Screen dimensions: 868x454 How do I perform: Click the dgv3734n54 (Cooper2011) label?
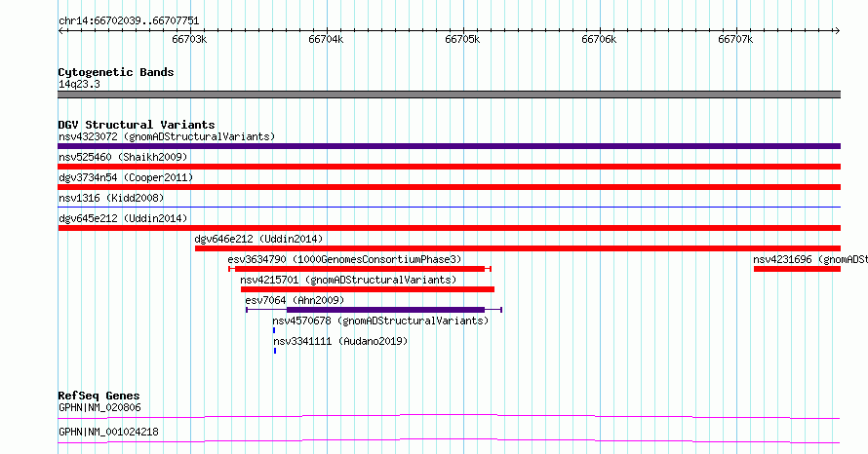click(x=126, y=177)
